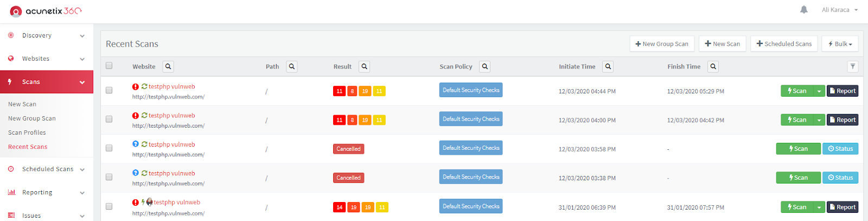This screenshot has height=221, width=868.
Task: Click red alert icon on 04:44 PM scan
Action: pyautogui.click(x=136, y=86)
